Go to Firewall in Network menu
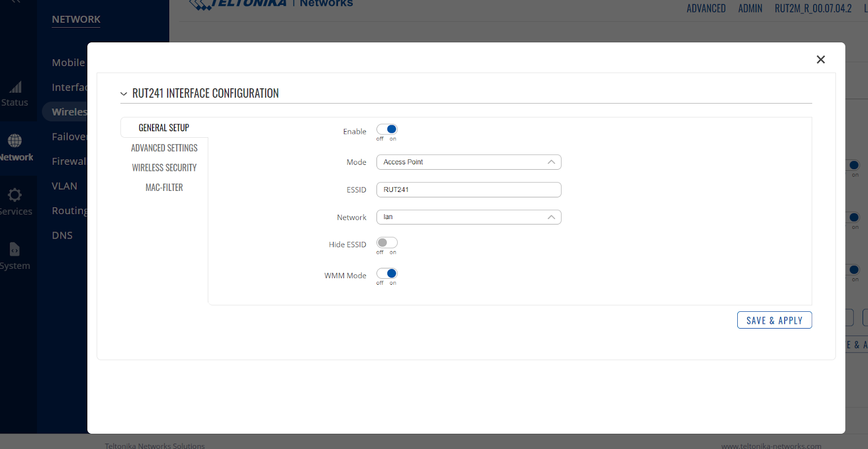Viewport: 868px width, 449px height. 69,161
